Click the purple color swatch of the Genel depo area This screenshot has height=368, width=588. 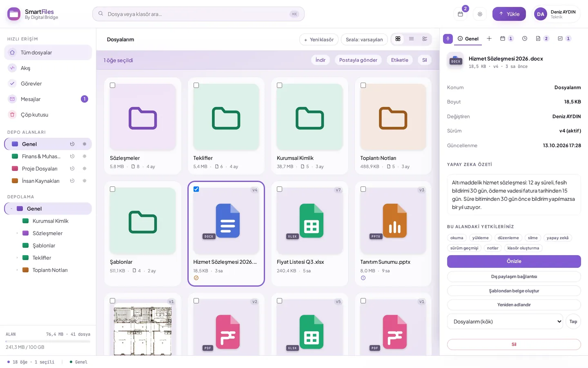pos(15,144)
